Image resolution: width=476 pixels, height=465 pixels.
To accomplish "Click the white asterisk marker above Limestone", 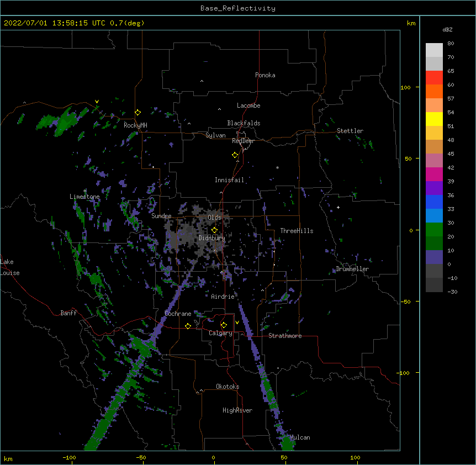I will tap(84, 191).
